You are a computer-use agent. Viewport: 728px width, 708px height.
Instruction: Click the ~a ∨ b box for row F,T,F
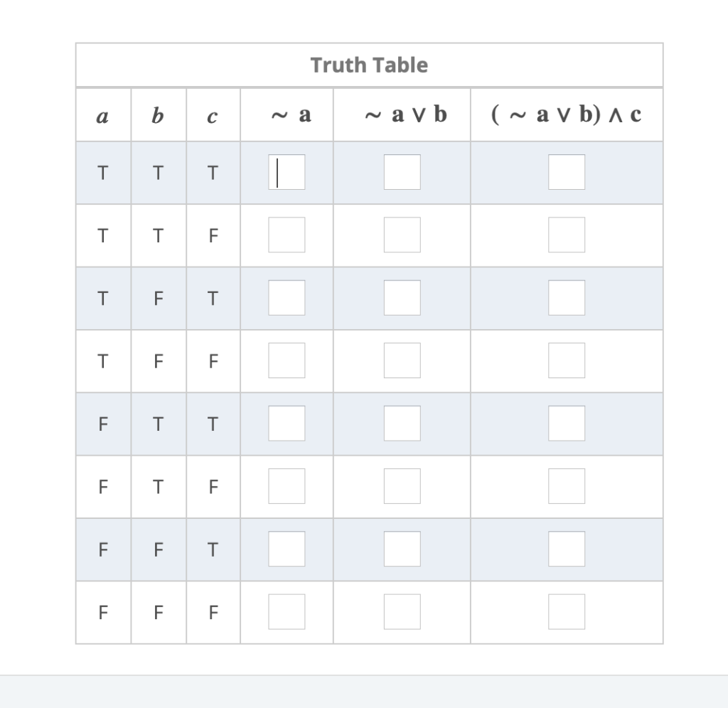click(x=402, y=486)
